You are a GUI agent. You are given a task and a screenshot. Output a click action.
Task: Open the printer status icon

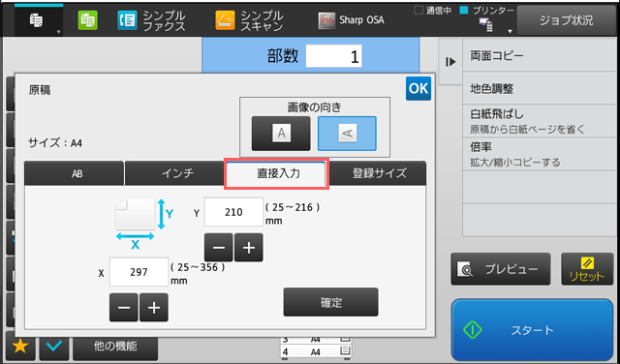486,25
